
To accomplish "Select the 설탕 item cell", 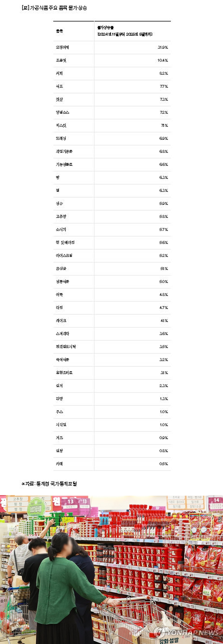I will (x=59, y=451).
